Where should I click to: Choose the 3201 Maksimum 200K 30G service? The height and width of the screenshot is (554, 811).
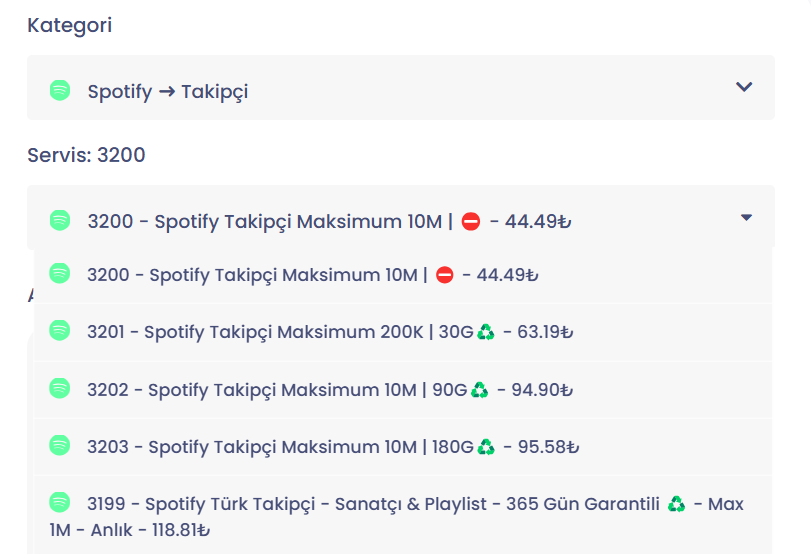point(403,332)
